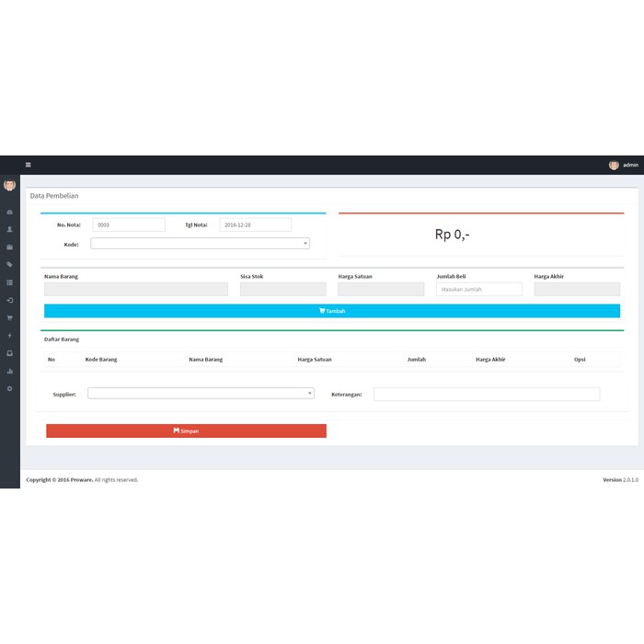Image resolution: width=644 pixels, height=644 pixels.
Task: Open the Supplier dropdown
Action: [201, 394]
